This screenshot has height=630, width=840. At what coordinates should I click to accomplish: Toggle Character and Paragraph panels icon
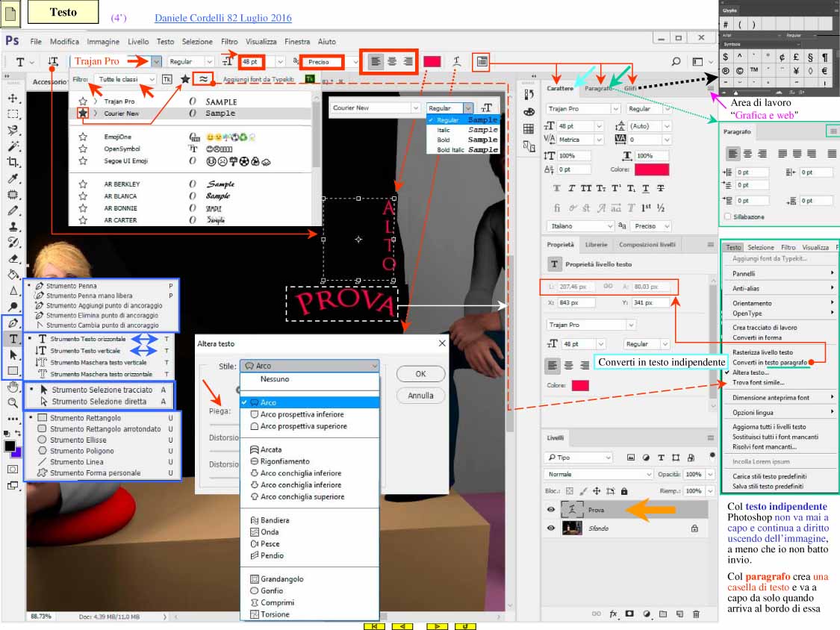click(482, 62)
